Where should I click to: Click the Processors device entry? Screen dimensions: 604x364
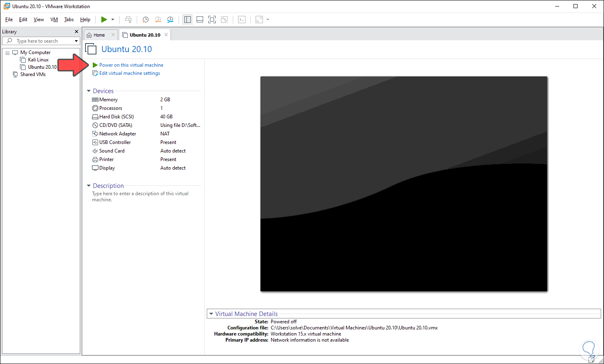(x=111, y=108)
